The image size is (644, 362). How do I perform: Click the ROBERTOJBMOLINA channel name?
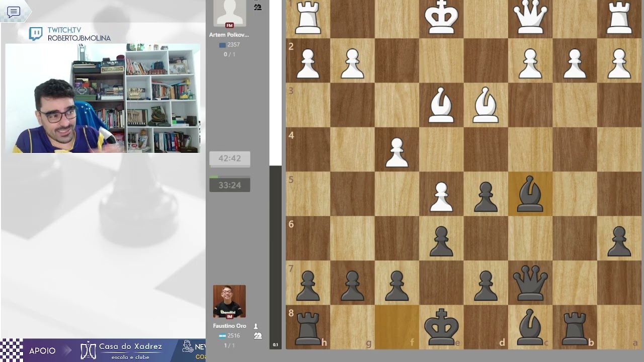[79, 38]
